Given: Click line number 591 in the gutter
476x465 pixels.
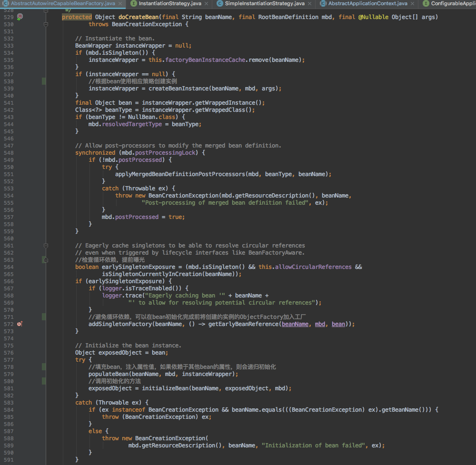Looking at the screenshot, I should tap(9, 460).
